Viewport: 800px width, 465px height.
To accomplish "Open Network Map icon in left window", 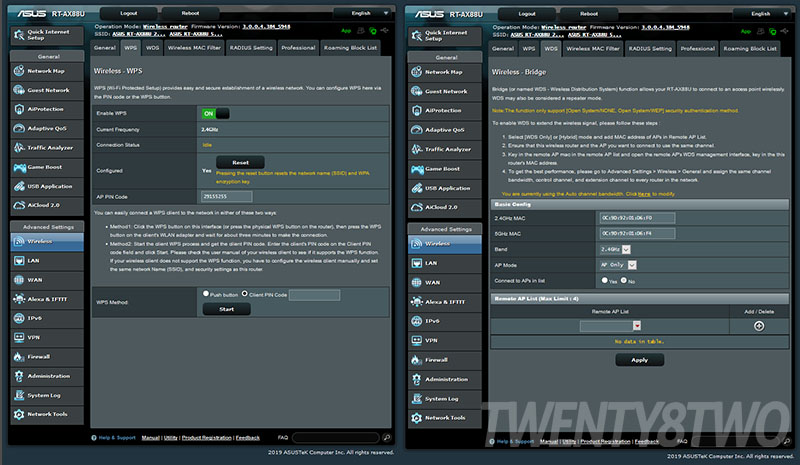I will [x=19, y=71].
